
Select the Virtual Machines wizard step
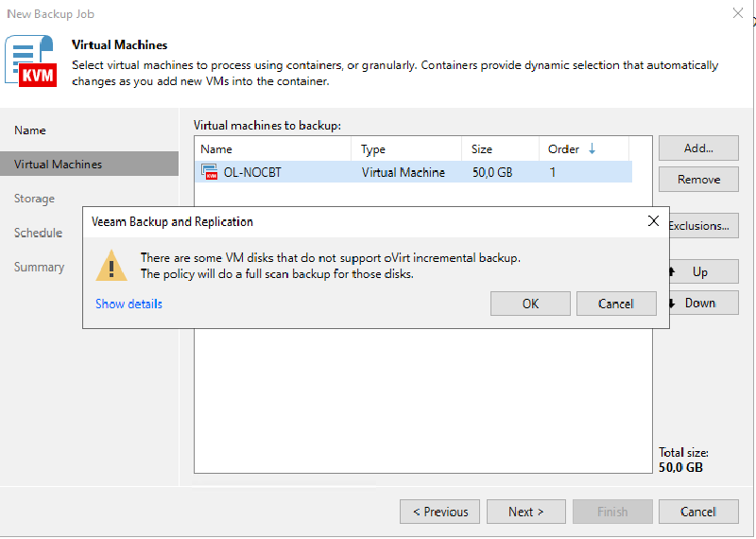[89, 165]
